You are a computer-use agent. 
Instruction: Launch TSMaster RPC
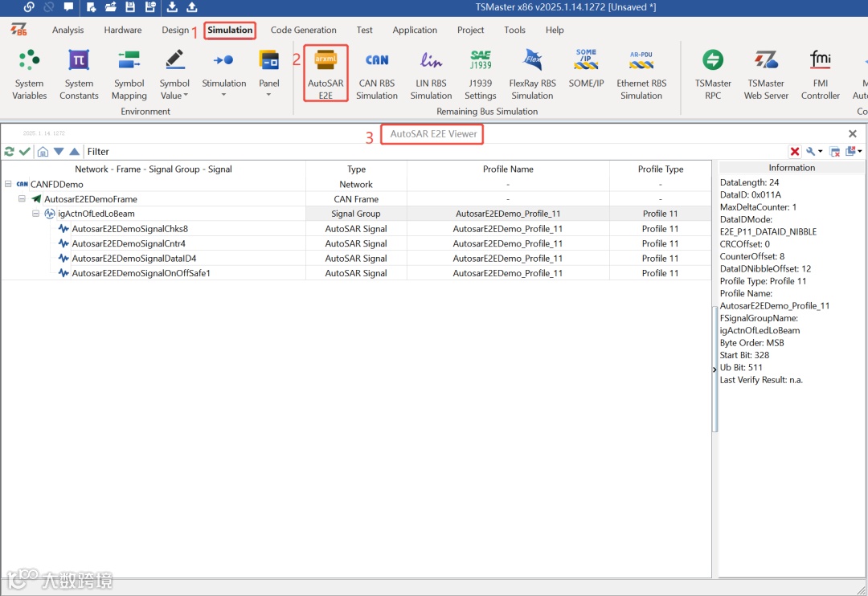tap(713, 74)
